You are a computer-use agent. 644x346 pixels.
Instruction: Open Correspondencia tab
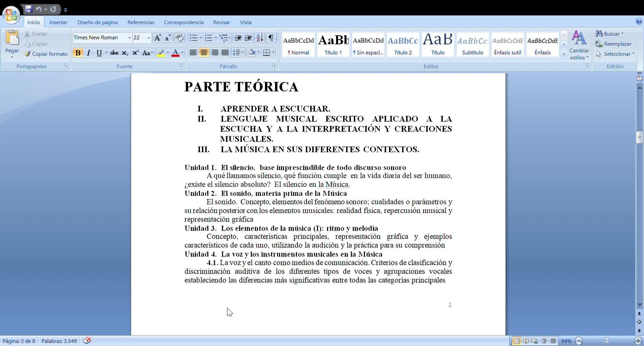pyautogui.click(x=184, y=22)
